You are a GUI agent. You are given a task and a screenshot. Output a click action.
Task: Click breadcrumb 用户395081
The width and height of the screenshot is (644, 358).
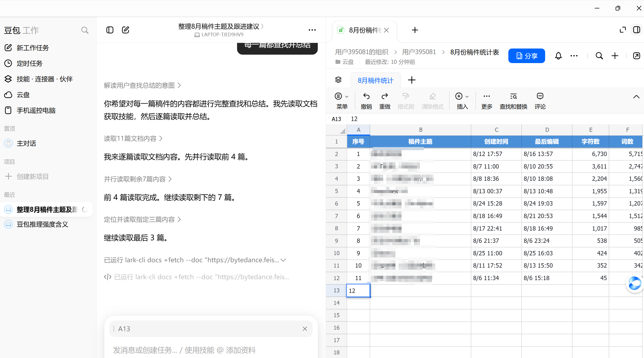[419, 52]
